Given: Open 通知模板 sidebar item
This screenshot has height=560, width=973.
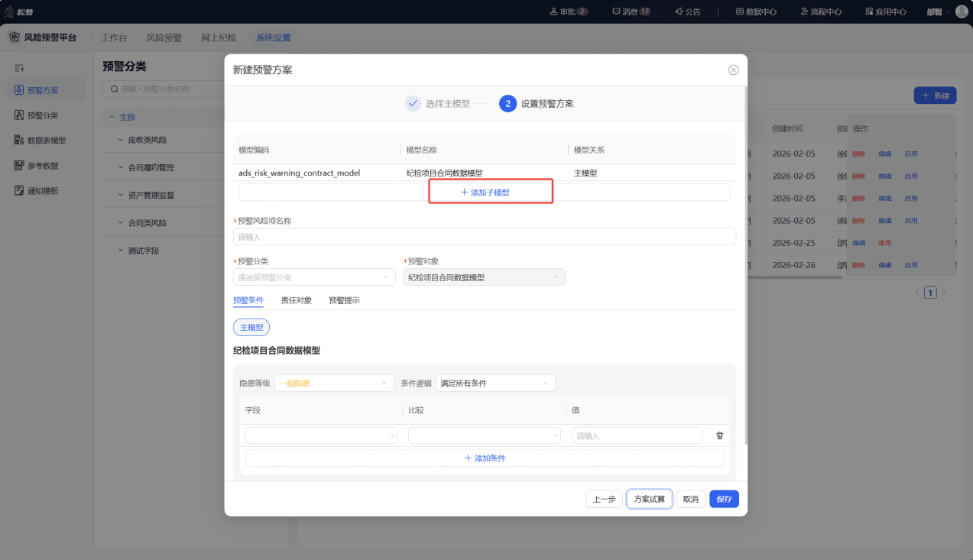Looking at the screenshot, I should tap(43, 191).
